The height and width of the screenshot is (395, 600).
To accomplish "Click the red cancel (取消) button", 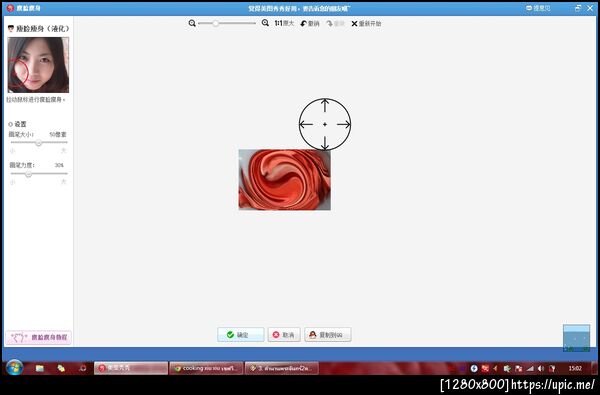I will (284, 335).
